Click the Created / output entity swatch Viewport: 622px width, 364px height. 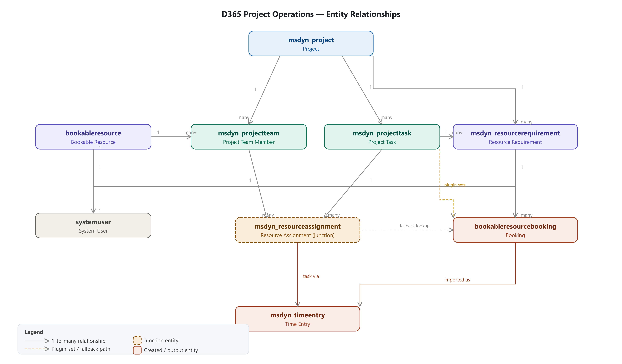pos(137,350)
